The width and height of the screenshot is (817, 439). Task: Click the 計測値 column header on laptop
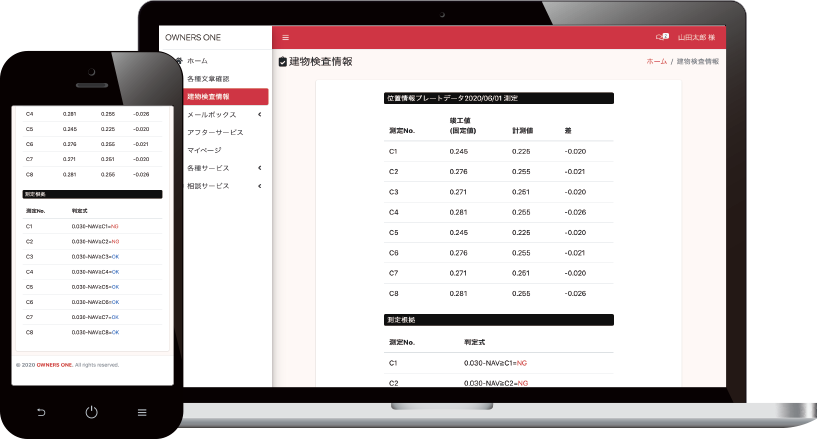tap(522, 131)
